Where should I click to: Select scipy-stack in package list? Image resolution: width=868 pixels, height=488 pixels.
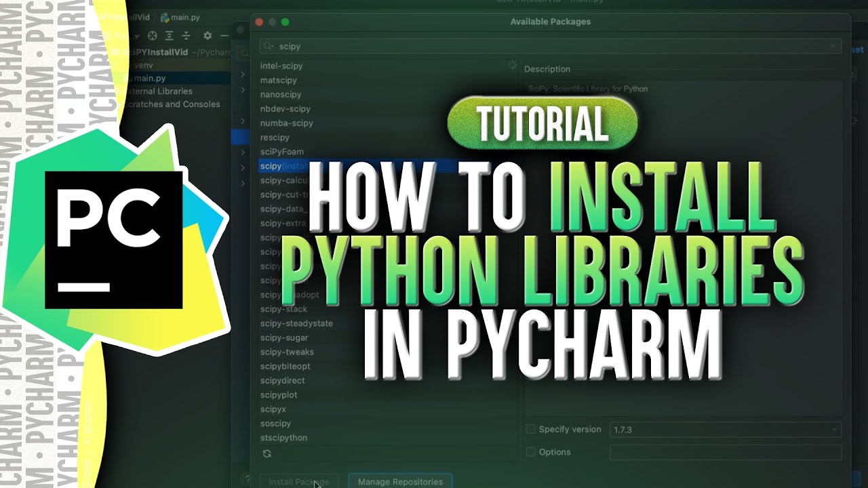[284, 309]
